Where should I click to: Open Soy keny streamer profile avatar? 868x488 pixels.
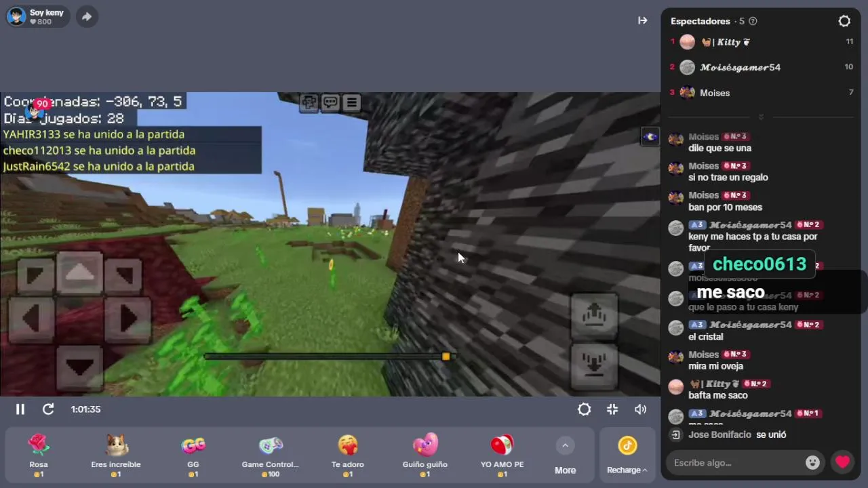(16, 16)
